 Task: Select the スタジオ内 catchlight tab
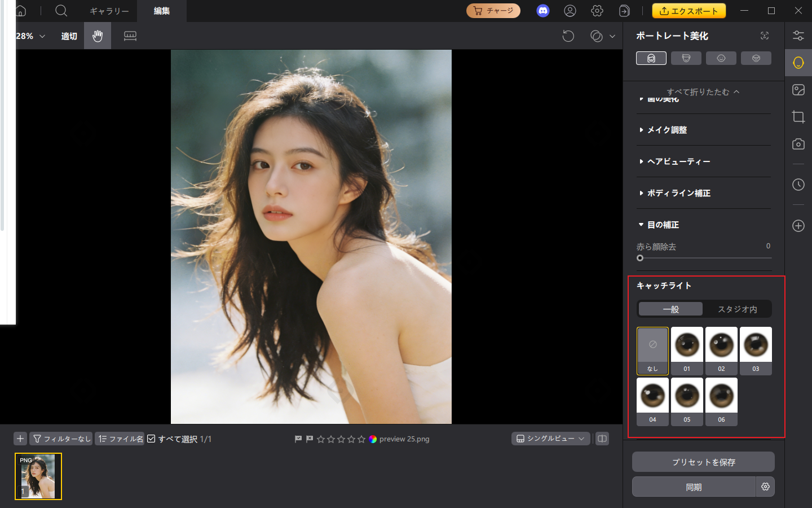tap(737, 309)
